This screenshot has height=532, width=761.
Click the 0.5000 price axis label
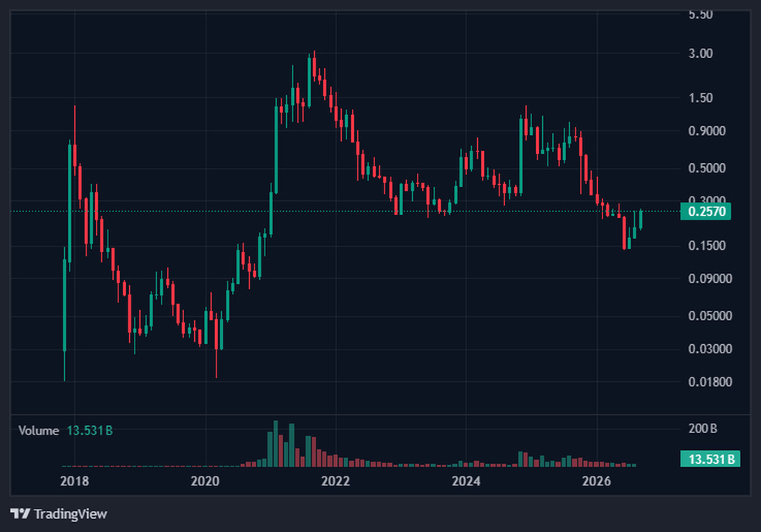click(707, 169)
